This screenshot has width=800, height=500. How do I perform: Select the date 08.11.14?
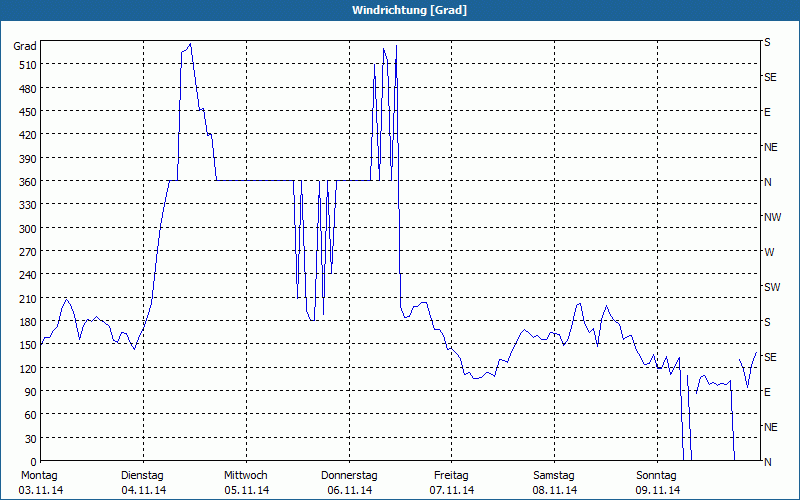(x=555, y=490)
